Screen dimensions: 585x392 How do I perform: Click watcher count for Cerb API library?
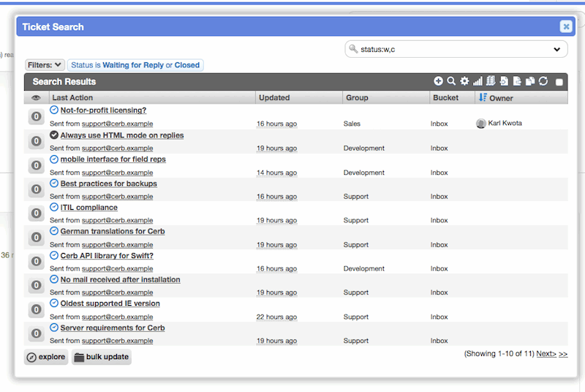pos(36,262)
